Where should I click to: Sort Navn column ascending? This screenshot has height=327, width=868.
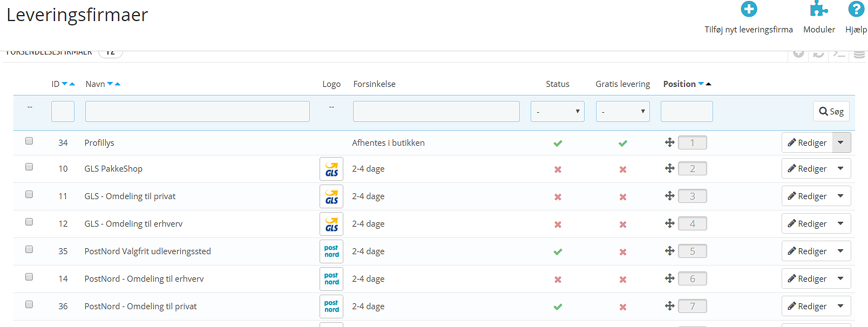tap(118, 84)
